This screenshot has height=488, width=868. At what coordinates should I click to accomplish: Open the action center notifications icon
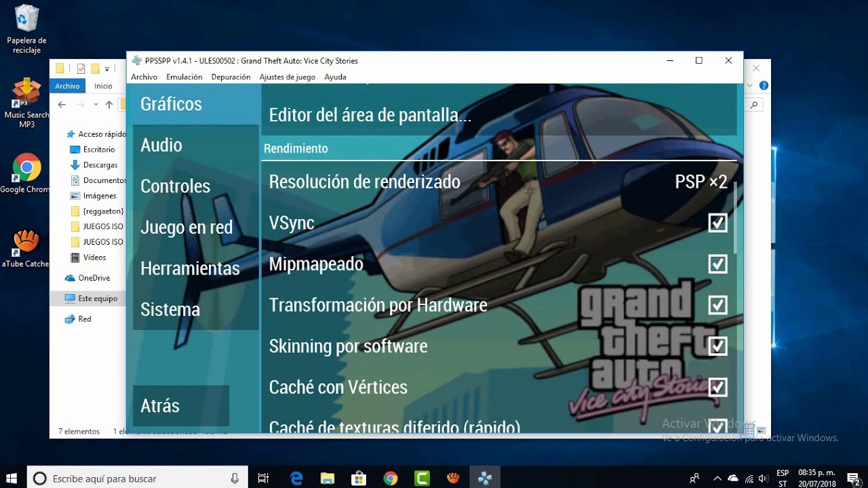point(854,478)
